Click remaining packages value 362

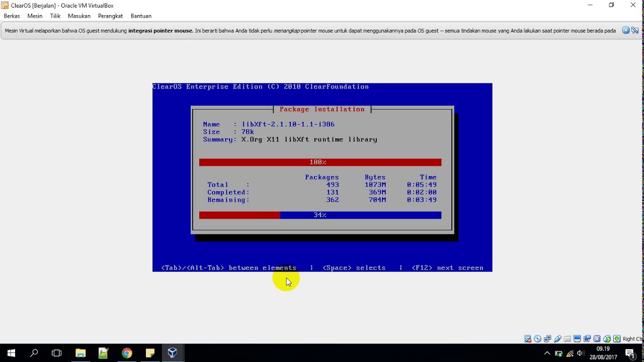coord(333,200)
